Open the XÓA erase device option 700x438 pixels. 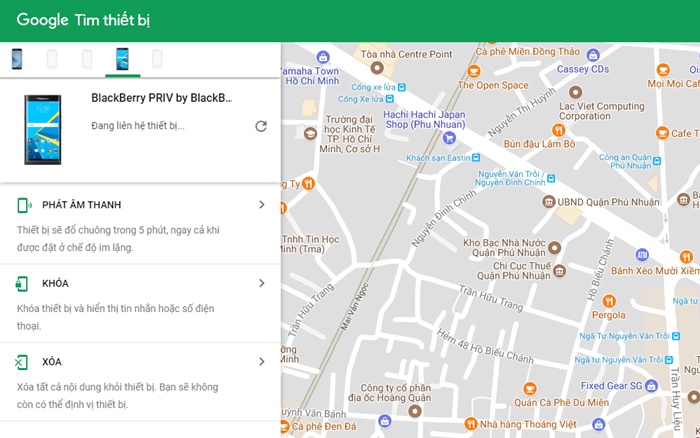click(x=140, y=382)
